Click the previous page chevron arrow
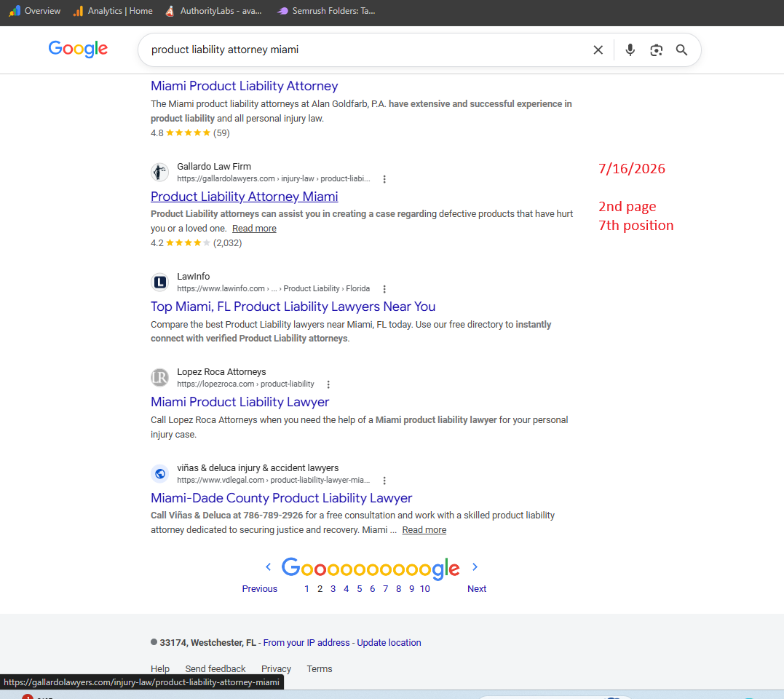 (x=269, y=566)
